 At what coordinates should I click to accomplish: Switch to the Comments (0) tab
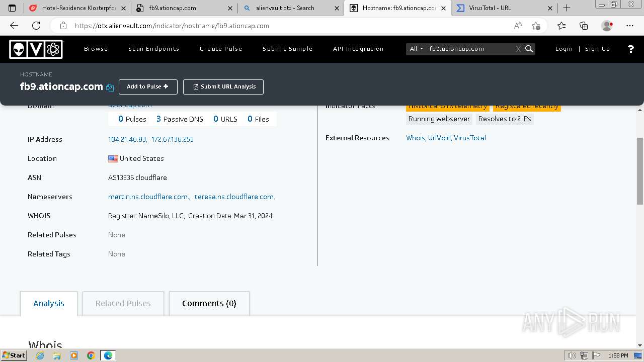209,303
